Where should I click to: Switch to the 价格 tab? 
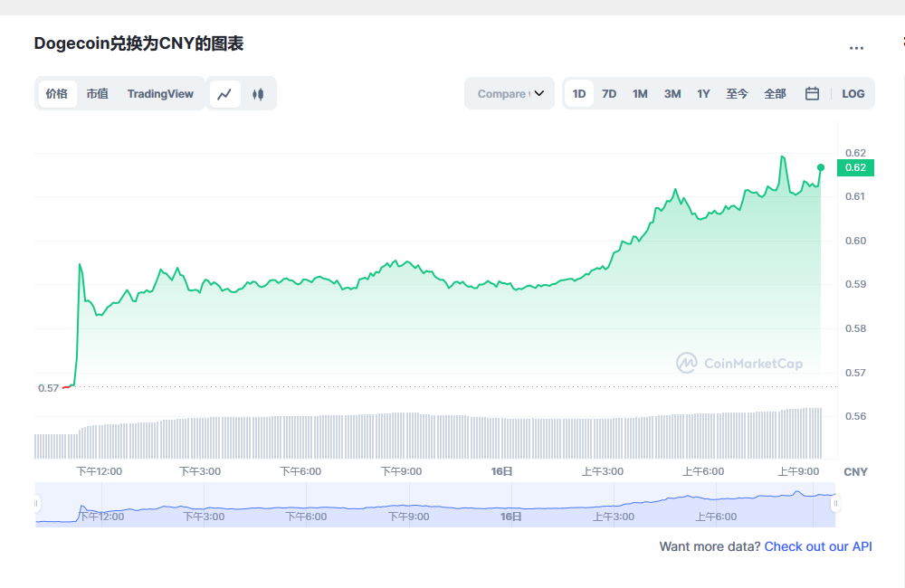pyautogui.click(x=57, y=94)
